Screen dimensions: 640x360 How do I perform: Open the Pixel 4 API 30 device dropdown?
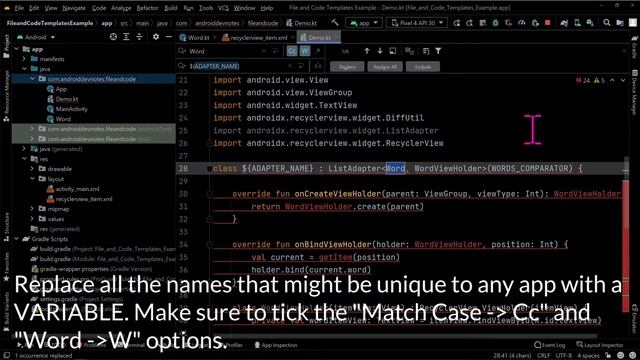point(417,23)
